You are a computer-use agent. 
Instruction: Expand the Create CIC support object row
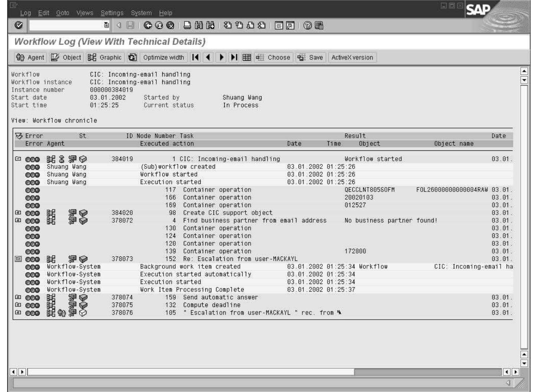[17, 213]
